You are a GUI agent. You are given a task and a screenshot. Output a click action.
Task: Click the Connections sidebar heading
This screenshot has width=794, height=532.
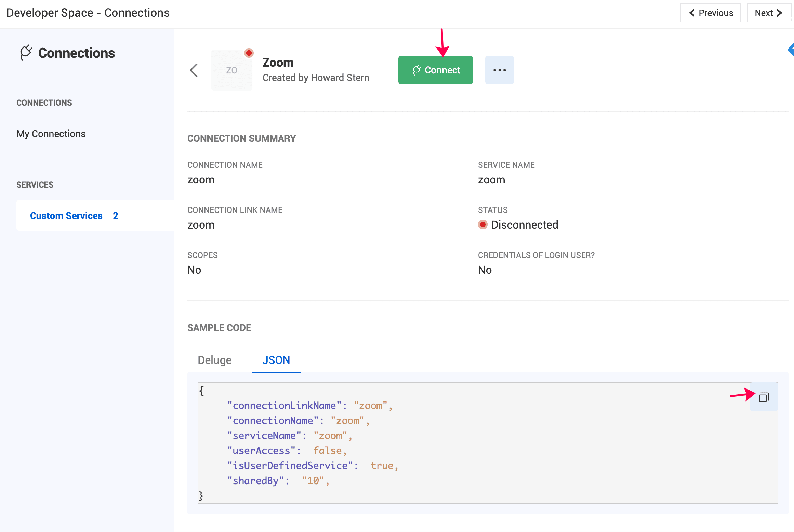pos(77,53)
